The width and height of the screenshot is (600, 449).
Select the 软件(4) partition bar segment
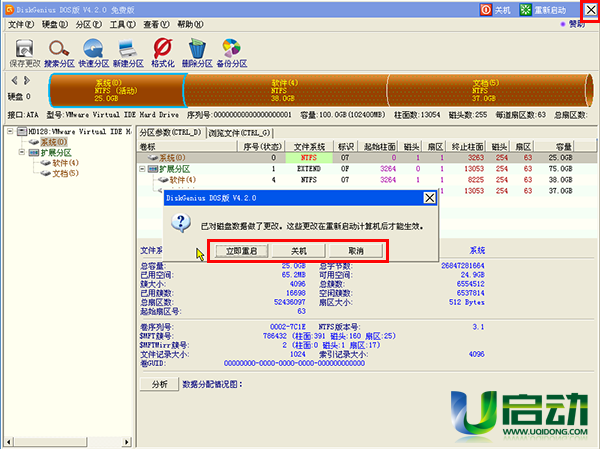point(285,90)
